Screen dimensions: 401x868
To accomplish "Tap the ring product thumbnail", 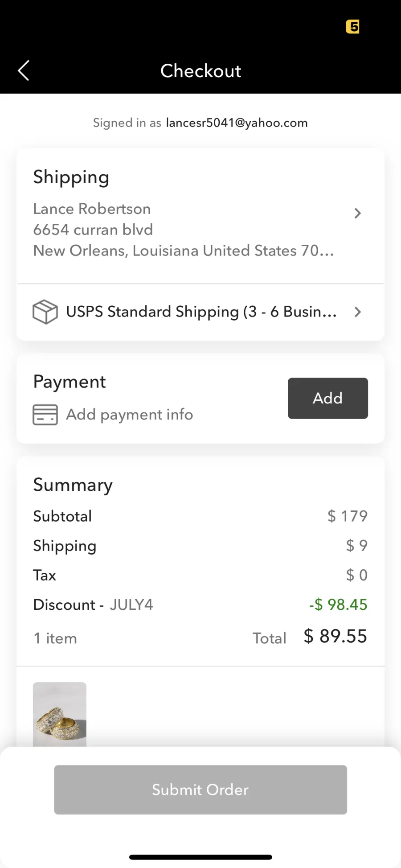I will [x=60, y=714].
